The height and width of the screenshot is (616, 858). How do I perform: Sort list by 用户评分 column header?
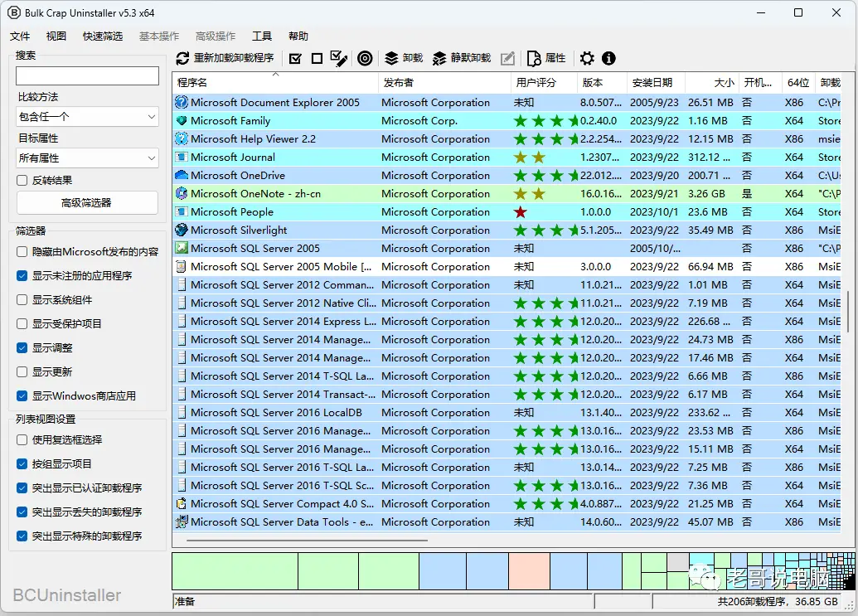[543, 83]
